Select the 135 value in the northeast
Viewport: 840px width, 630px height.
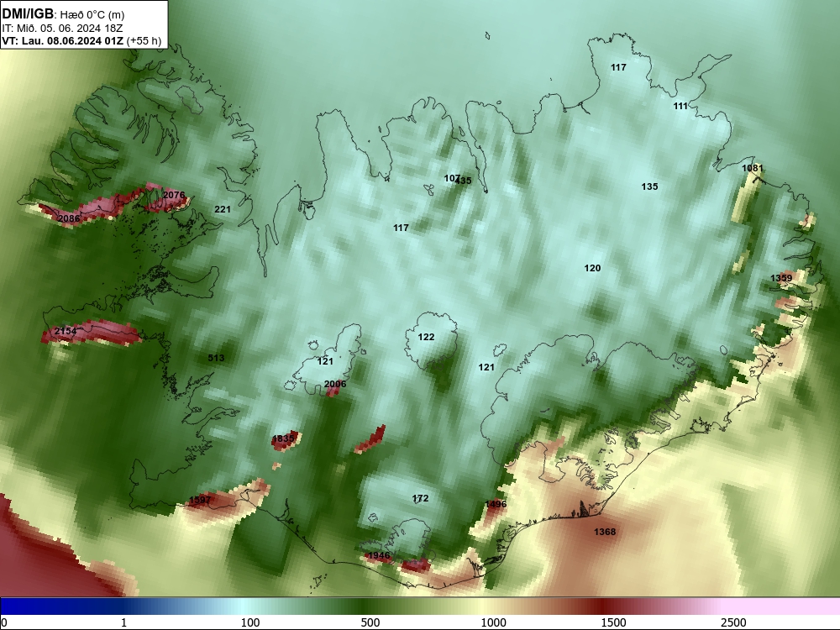pyautogui.click(x=650, y=186)
